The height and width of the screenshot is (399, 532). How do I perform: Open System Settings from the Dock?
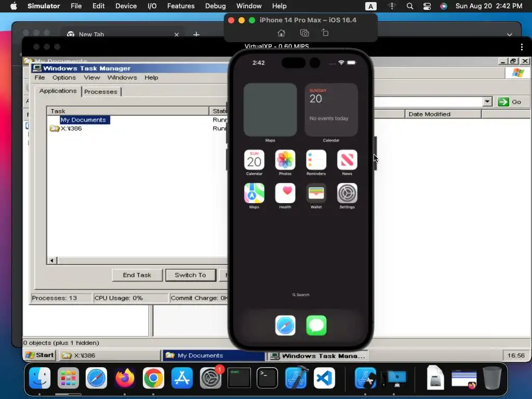(210, 378)
